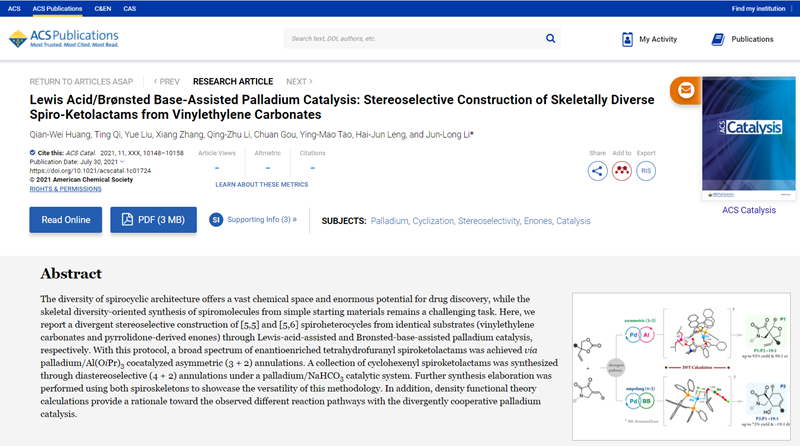Export citation via RIS icon
Image resolution: width=800 pixels, height=446 pixels.
point(646,170)
